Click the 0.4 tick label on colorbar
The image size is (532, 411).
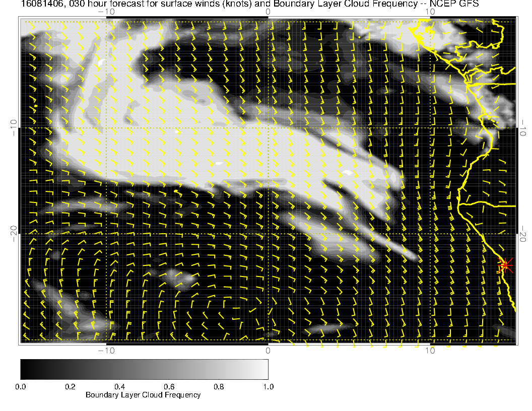[x=119, y=386]
